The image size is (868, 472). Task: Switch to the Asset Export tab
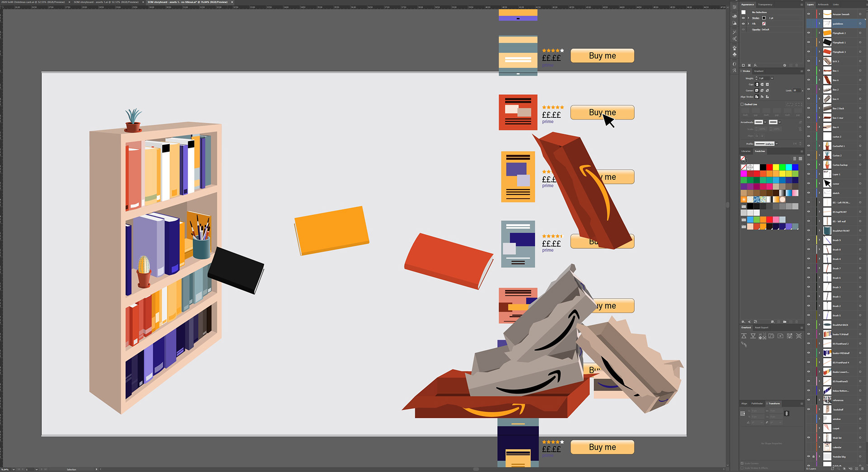coord(761,327)
